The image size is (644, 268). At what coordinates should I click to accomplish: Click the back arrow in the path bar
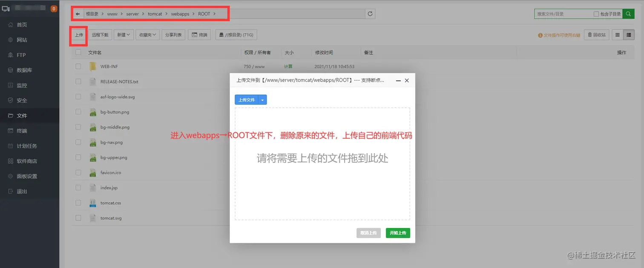tap(78, 14)
